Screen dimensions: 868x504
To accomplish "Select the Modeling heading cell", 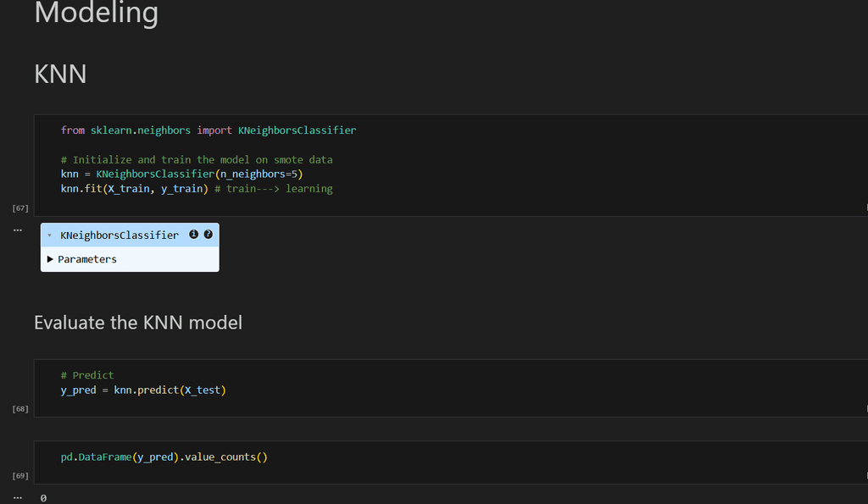I will 96,13.
